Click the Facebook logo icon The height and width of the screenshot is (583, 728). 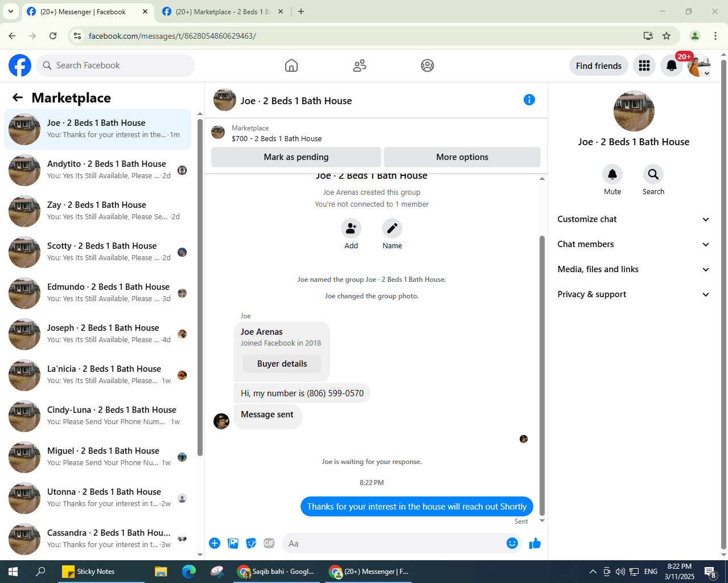coord(20,65)
